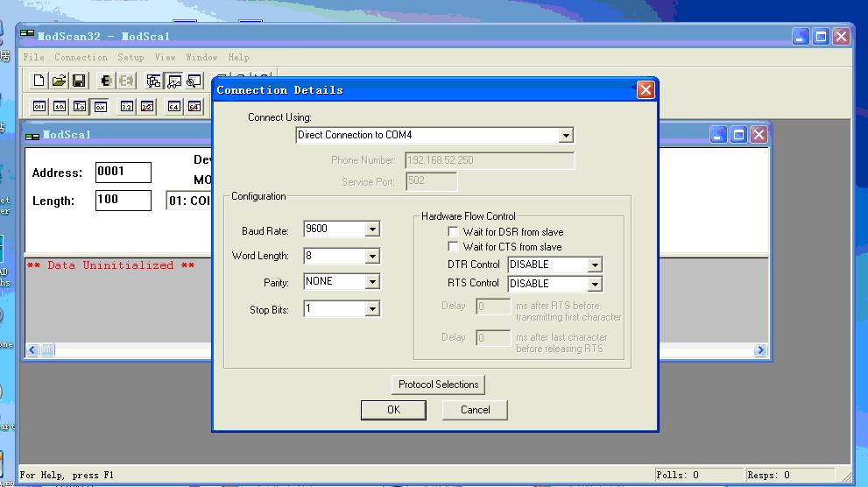Image resolution: width=868 pixels, height=487 pixels.
Task: Select the 64-bit double format icon
Action: coord(173,106)
